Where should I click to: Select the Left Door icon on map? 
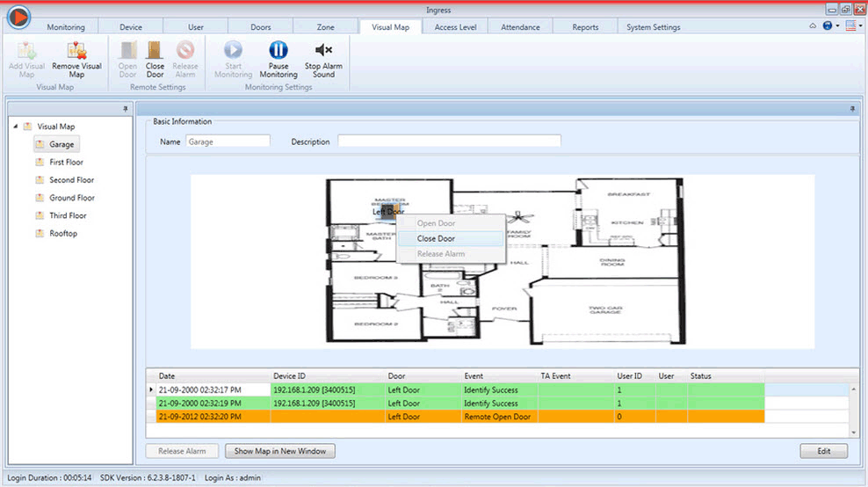click(x=387, y=200)
